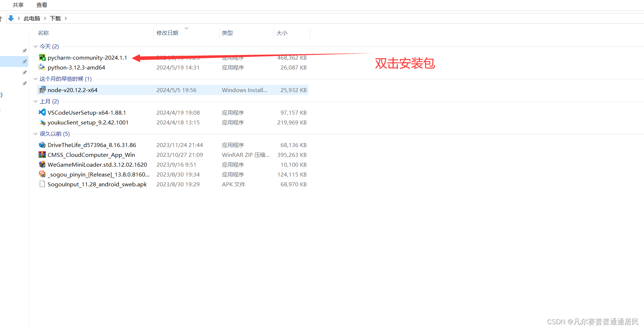
Task: Select file CMSS_CloudComputer_App_Win
Action: point(91,155)
